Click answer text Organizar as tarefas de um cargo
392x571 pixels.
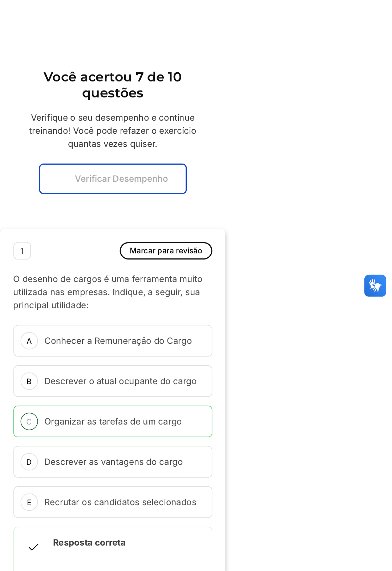click(113, 422)
